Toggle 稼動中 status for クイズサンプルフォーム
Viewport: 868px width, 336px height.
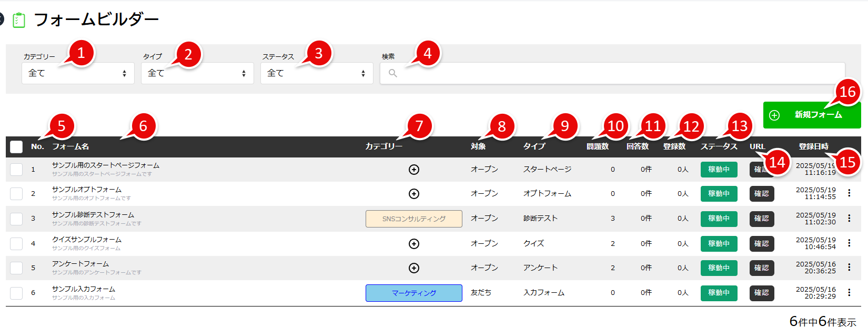click(x=719, y=244)
